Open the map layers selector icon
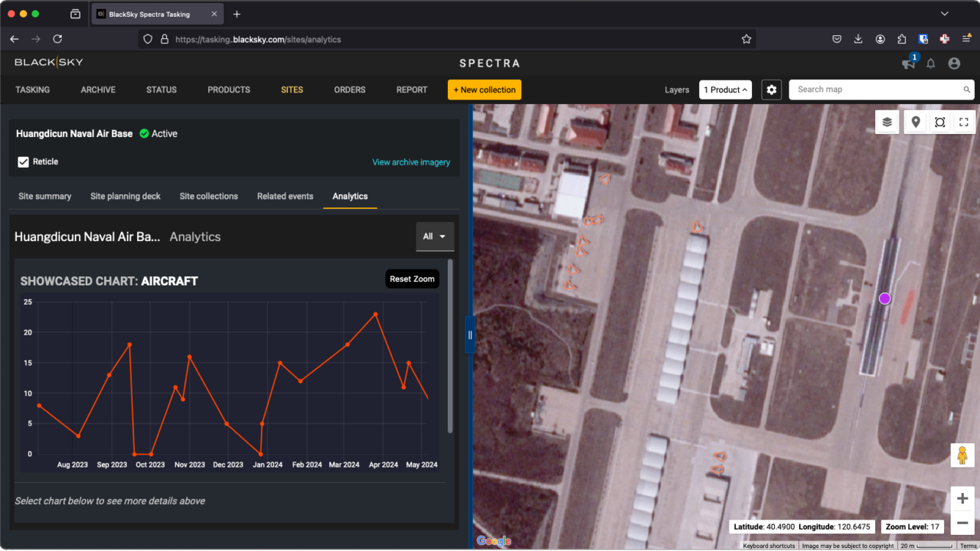Screen dimensions: 980x551 [x=887, y=122]
